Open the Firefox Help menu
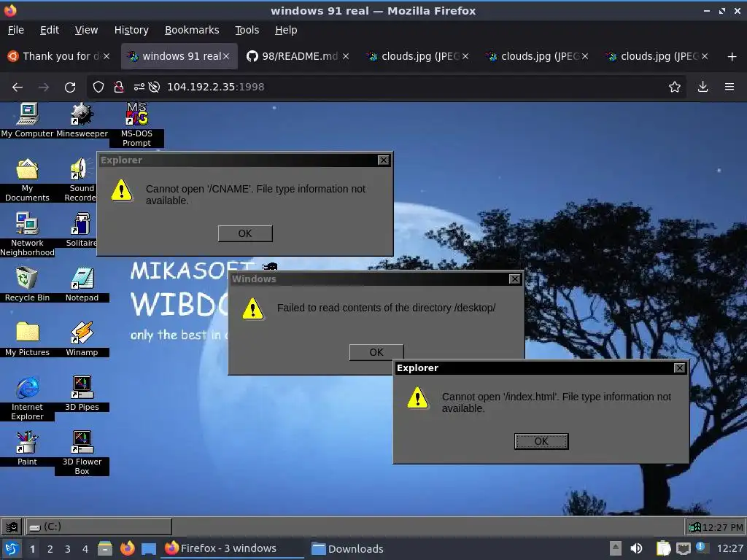 click(286, 30)
